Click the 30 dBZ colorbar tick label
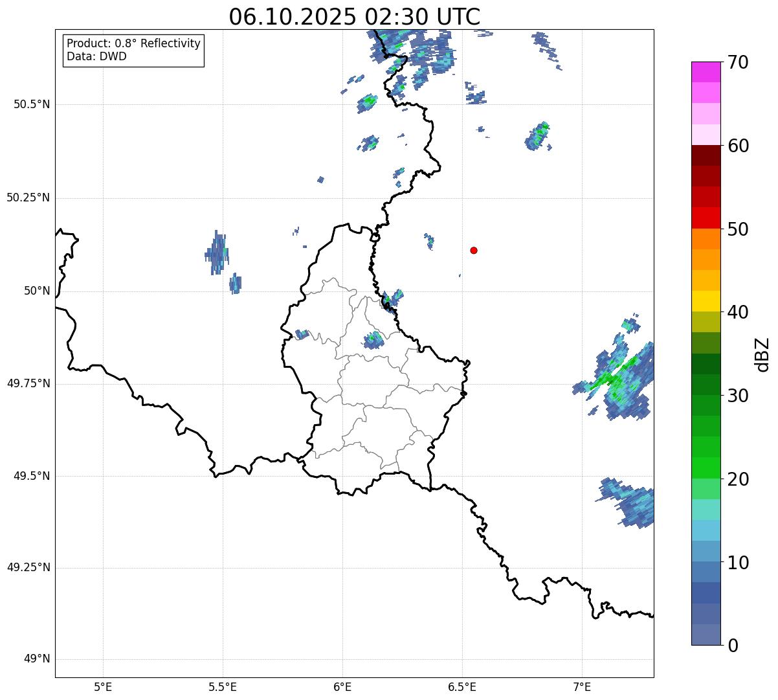 (737, 396)
